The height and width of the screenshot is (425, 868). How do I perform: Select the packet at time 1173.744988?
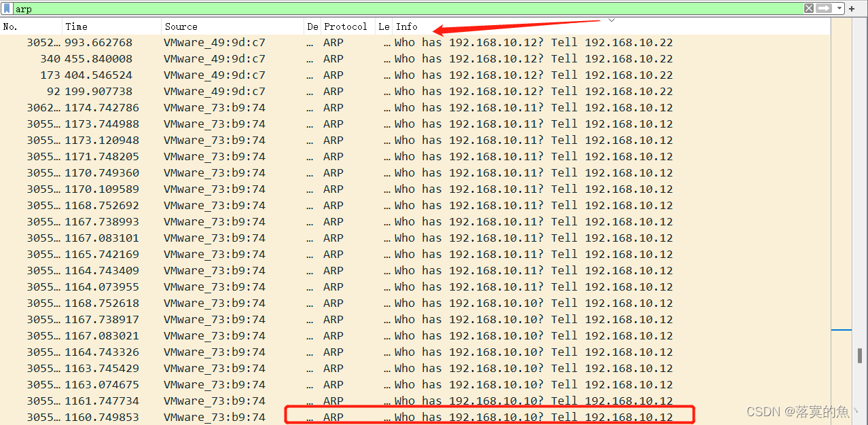click(415, 124)
